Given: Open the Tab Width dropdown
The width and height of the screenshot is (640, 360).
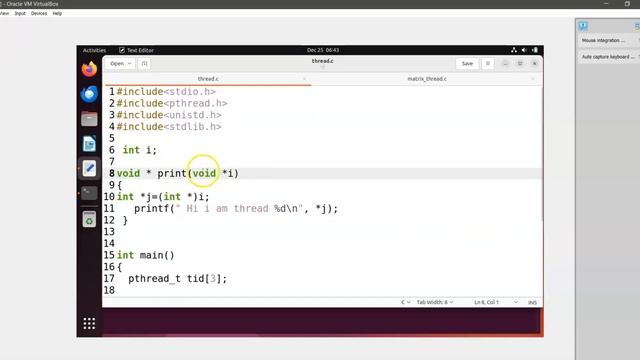Looking at the screenshot, I should [435, 302].
